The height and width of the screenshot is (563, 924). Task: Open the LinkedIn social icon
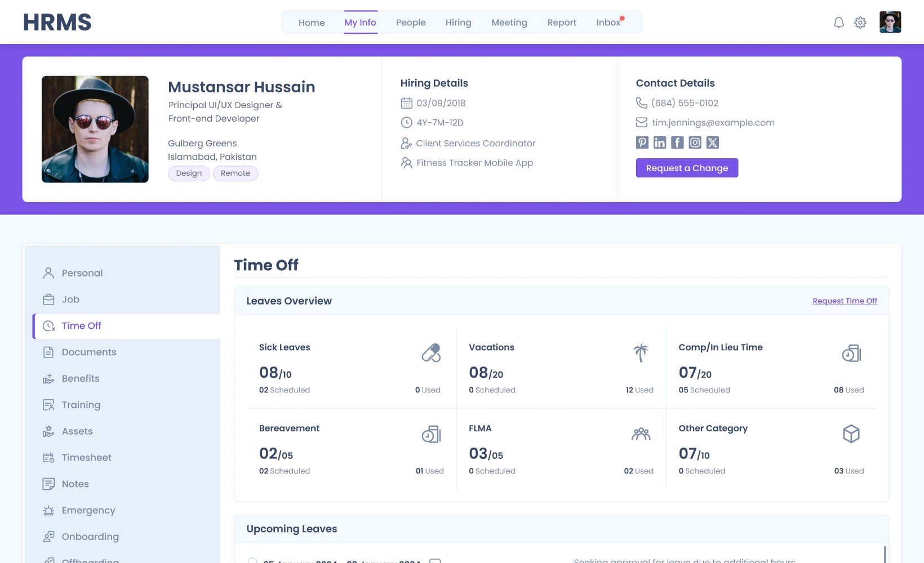(x=660, y=142)
